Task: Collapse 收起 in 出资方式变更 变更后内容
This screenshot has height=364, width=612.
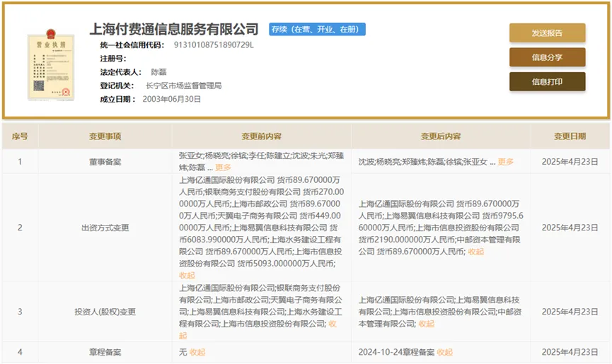Action: click(476, 251)
